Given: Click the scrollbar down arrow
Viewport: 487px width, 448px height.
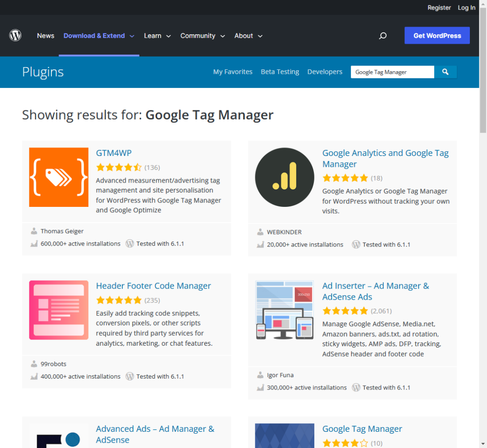Looking at the screenshot, I should click(483, 444).
